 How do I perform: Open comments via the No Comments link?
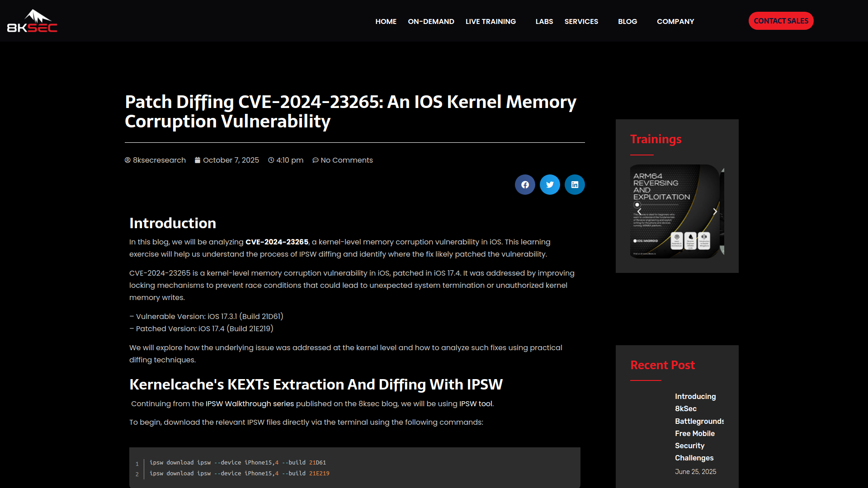click(x=346, y=160)
